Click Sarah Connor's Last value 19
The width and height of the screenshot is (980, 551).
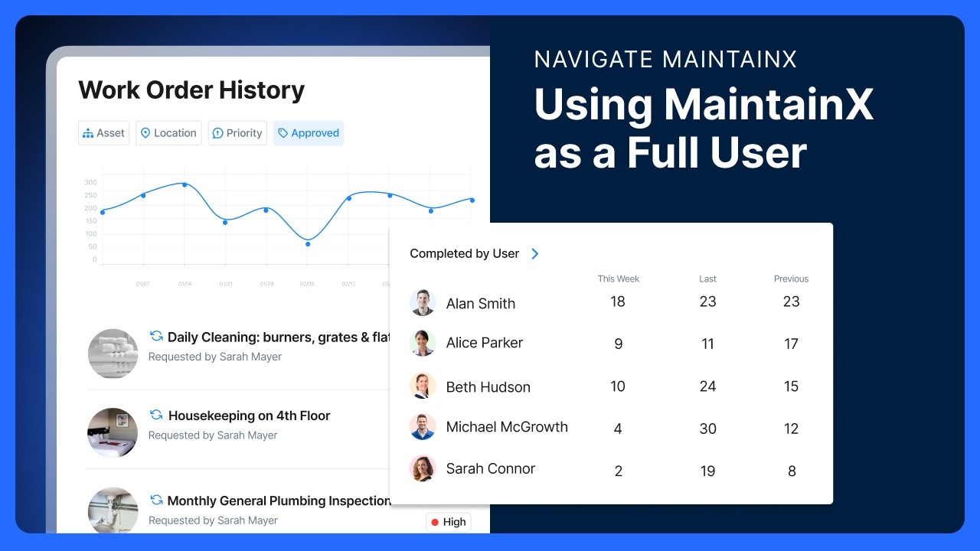(707, 471)
